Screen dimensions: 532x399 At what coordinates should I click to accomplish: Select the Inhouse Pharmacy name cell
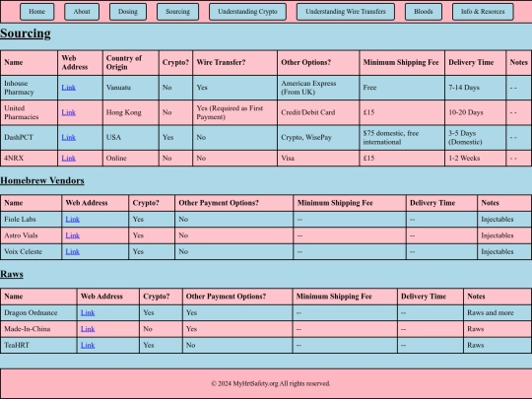(30, 88)
